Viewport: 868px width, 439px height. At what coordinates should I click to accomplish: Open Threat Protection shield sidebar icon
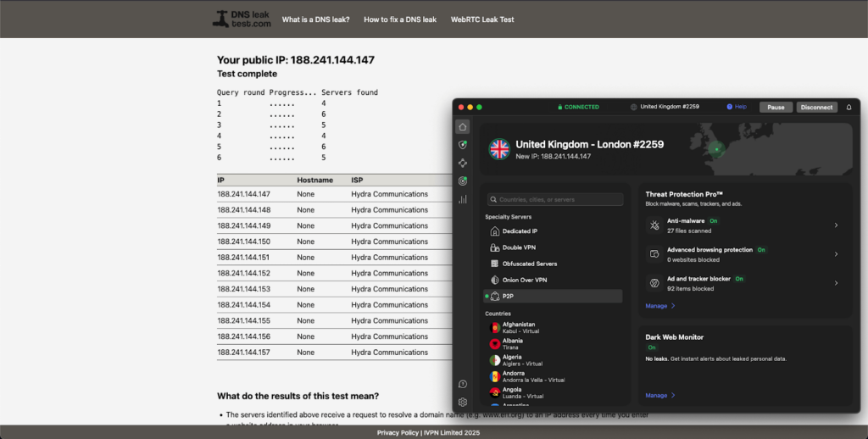click(x=463, y=145)
